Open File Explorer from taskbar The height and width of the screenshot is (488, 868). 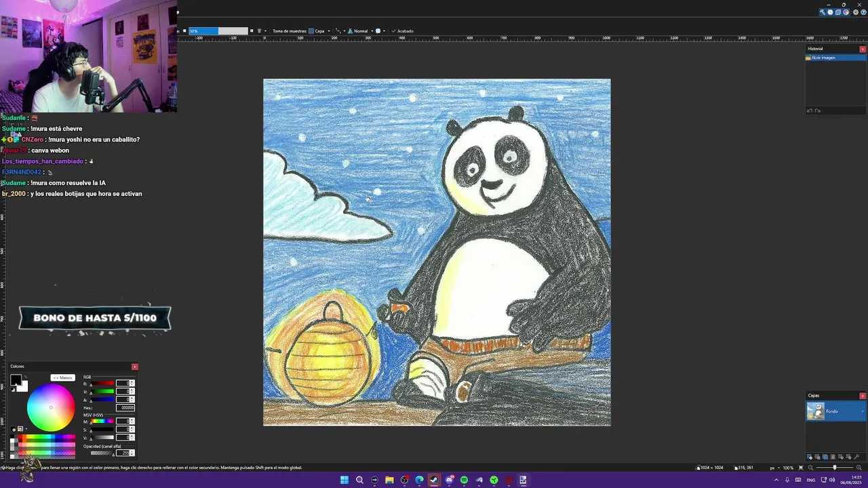tap(389, 480)
